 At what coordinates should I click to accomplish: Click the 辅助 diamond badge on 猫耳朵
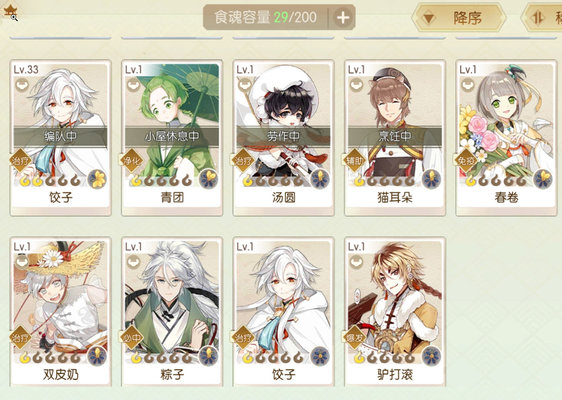(355, 161)
